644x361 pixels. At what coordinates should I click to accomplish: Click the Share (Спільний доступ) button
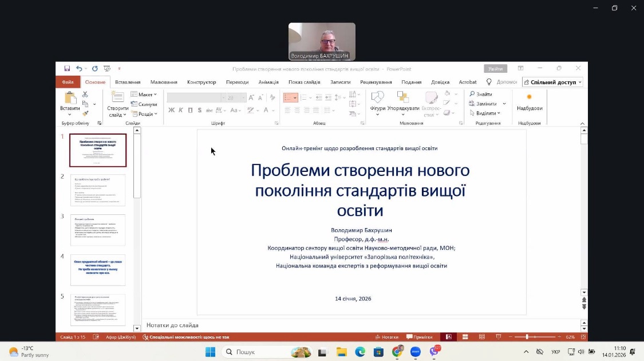(x=552, y=82)
